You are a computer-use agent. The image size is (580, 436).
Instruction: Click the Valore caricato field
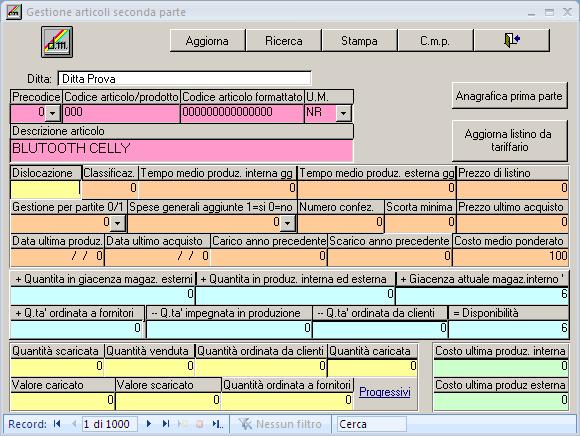tap(63, 401)
